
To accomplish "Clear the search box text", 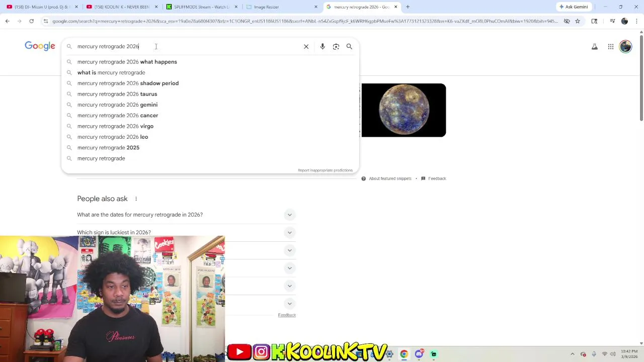I will click(x=306, y=46).
